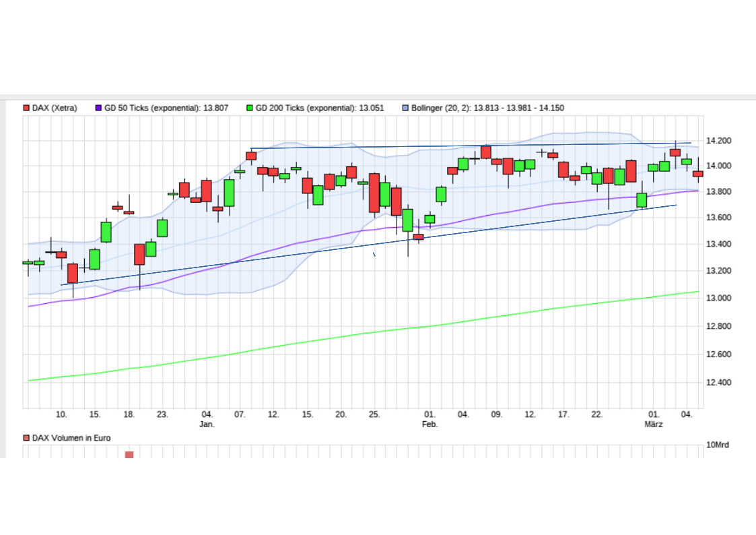Click the red DAX (Xetra) legend icon
The width and height of the screenshot is (756, 535).
[x=26, y=107]
